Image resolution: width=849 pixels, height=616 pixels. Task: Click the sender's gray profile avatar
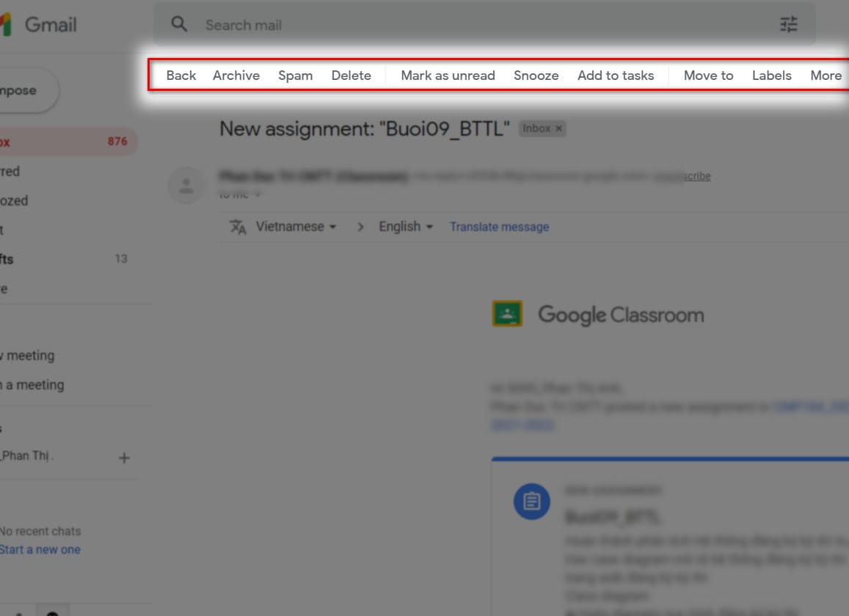186,186
